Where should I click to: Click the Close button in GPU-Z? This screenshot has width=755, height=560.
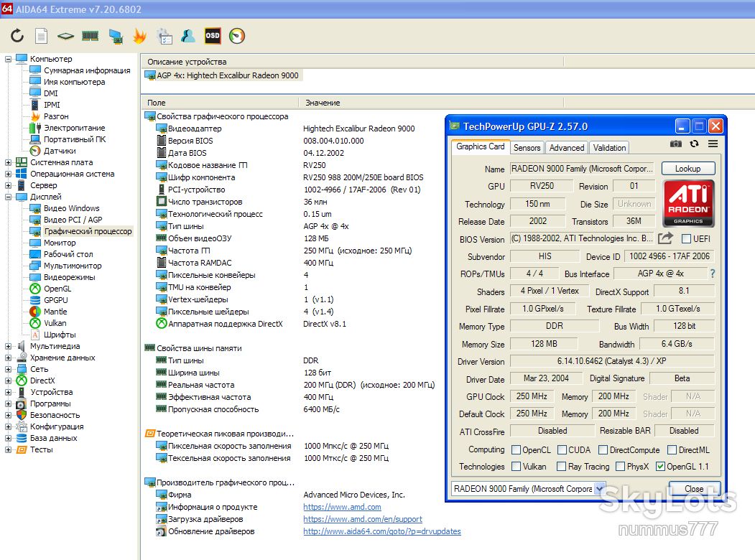(694, 489)
